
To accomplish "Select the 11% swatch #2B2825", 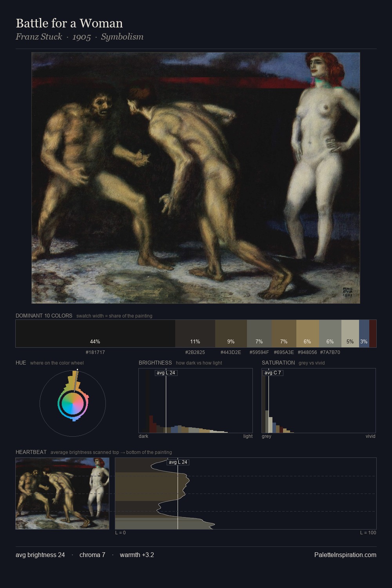I will 195,334.
